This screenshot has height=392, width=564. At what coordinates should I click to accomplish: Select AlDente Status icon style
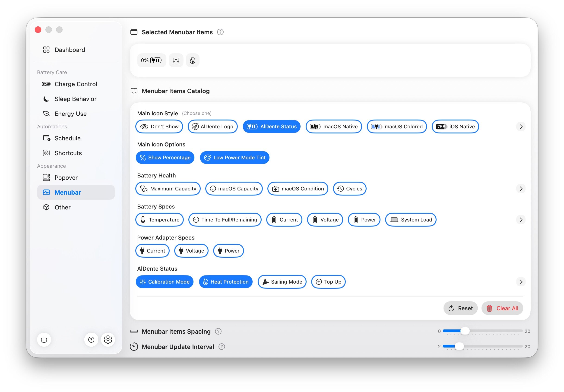[271, 126]
